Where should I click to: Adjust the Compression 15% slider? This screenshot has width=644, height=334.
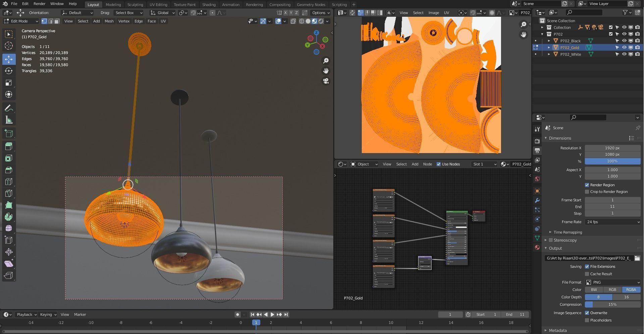click(x=612, y=304)
